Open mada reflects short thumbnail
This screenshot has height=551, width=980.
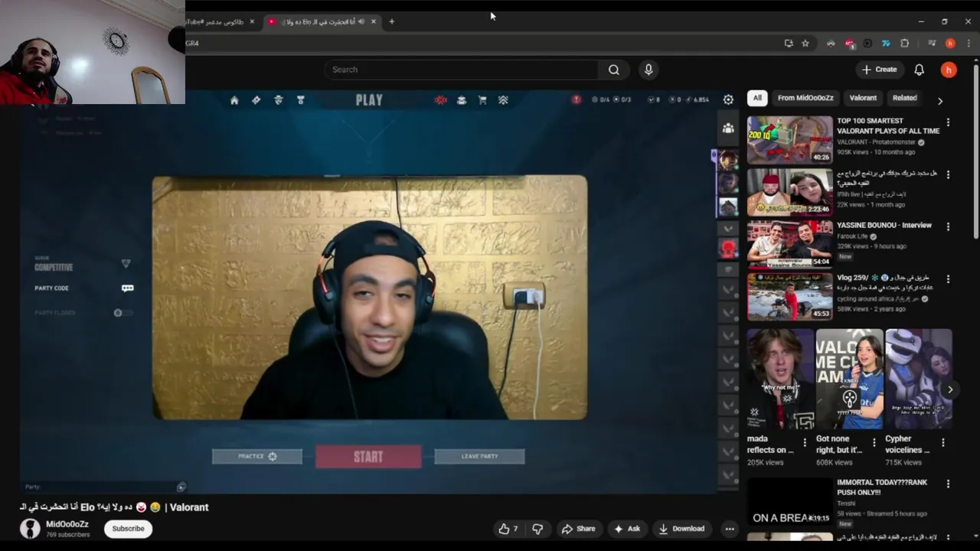click(780, 379)
